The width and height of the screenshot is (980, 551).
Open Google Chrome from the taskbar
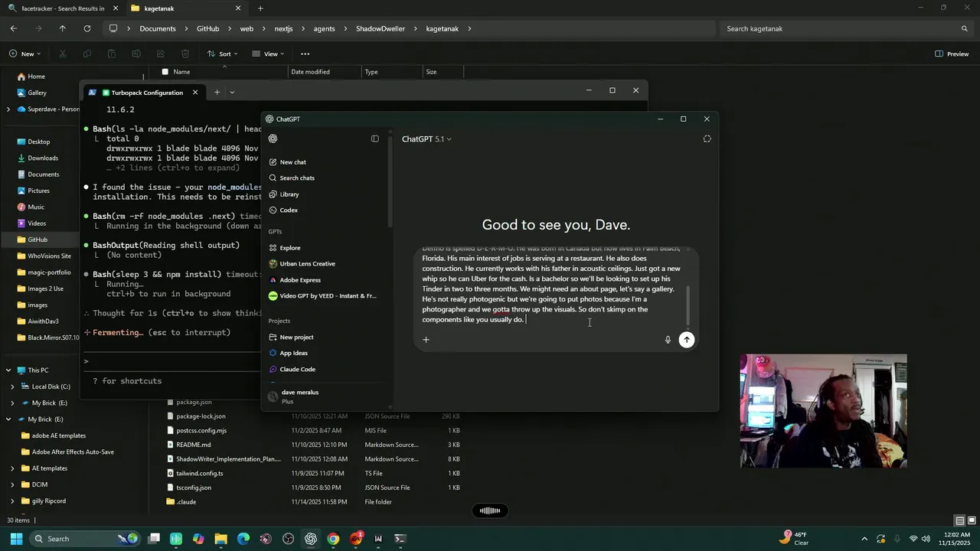333,539
